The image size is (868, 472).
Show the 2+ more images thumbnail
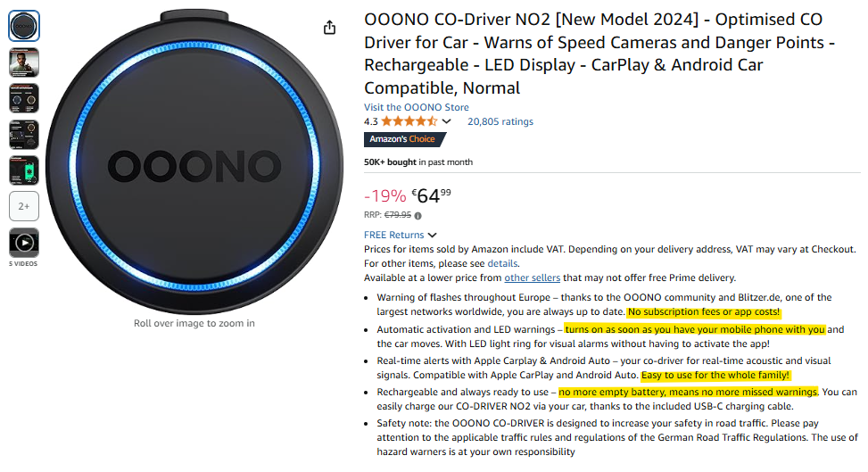pos(24,206)
